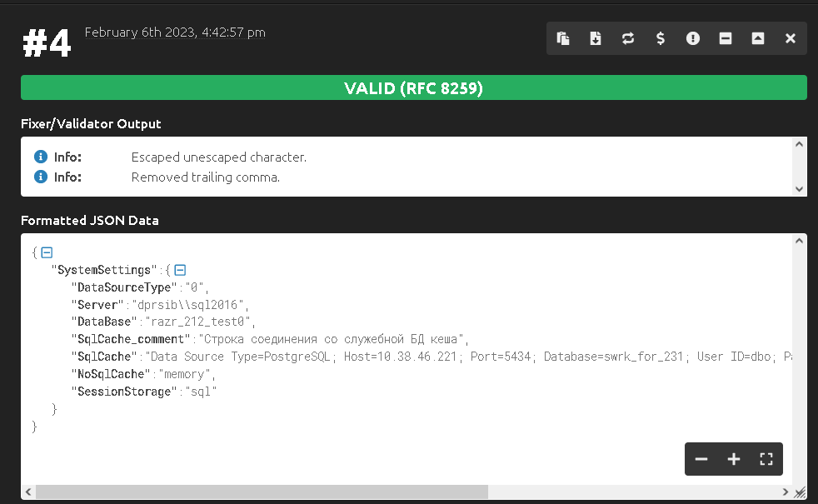This screenshot has height=504, width=818.
Task: Click the "Server" key
Action: [x=97, y=305]
